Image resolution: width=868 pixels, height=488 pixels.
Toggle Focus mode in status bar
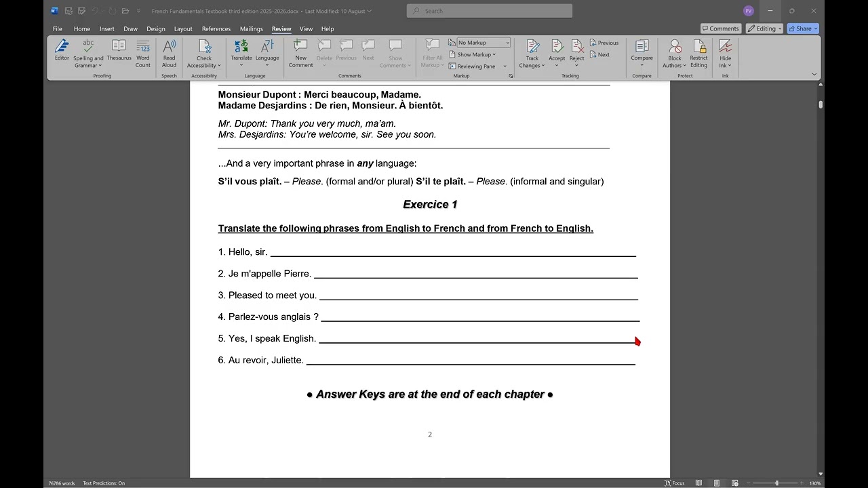point(674,483)
